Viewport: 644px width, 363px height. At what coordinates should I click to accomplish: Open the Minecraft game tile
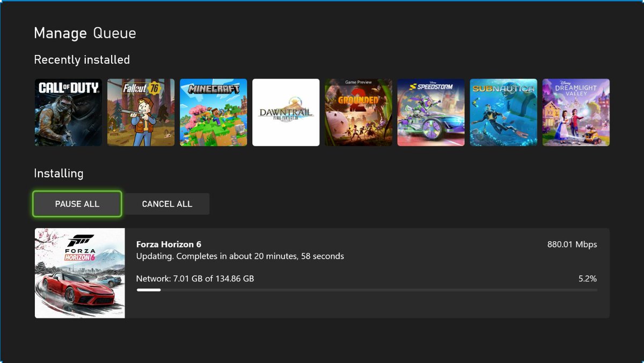point(213,112)
